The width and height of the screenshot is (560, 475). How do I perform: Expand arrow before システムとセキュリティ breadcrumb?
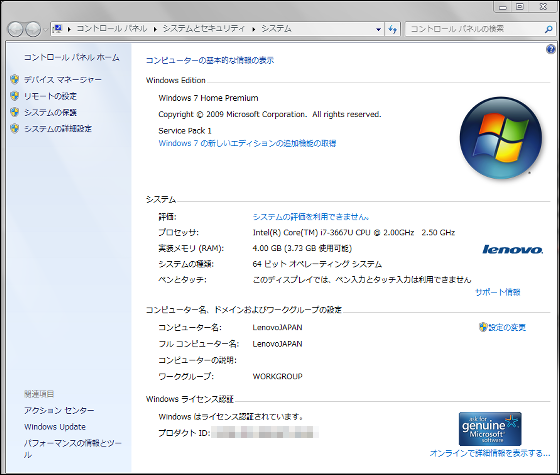tap(155, 29)
